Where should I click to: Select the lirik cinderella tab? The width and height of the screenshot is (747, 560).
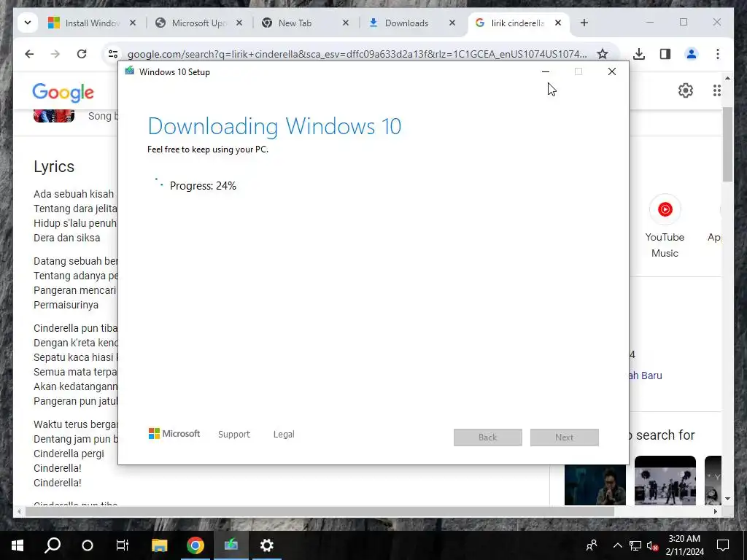519,23
